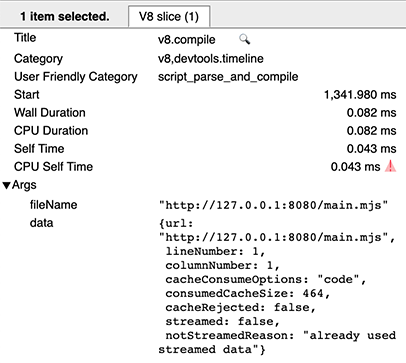Switch to the V8 slice (1) tab
The image size is (406, 363).
point(169,16)
